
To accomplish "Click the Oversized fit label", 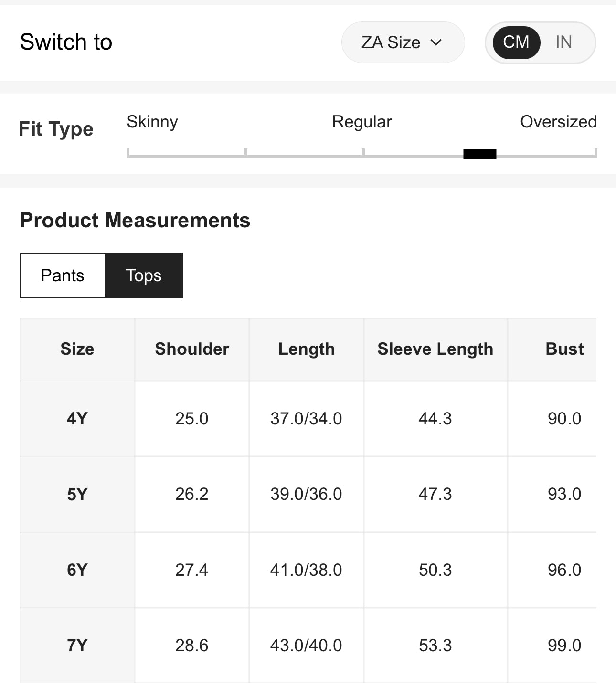I will (558, 122).
